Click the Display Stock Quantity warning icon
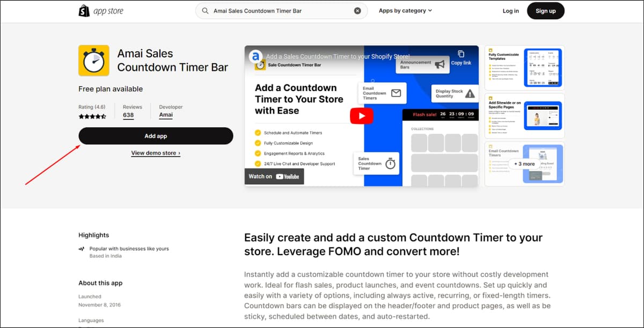Screen dimensions: 644x328 tap(470, 94)
